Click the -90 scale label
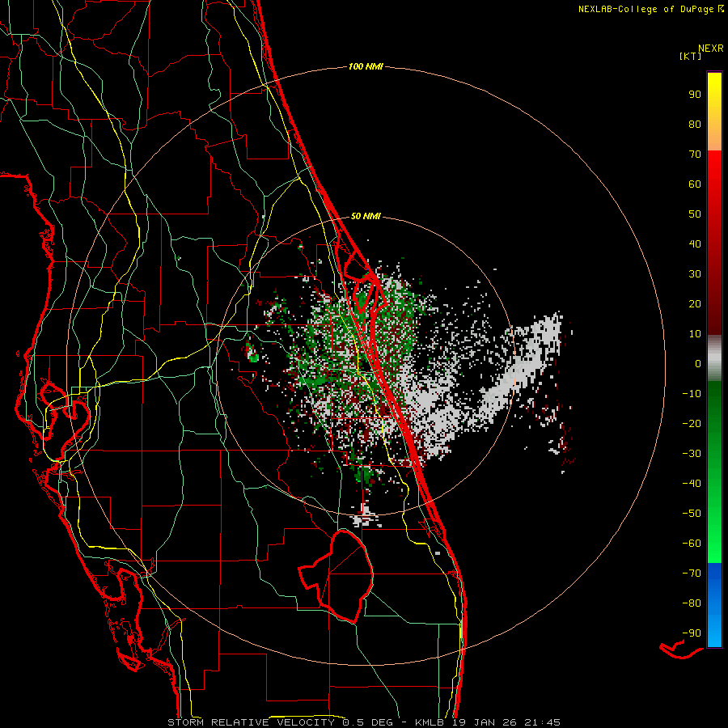 692,633
